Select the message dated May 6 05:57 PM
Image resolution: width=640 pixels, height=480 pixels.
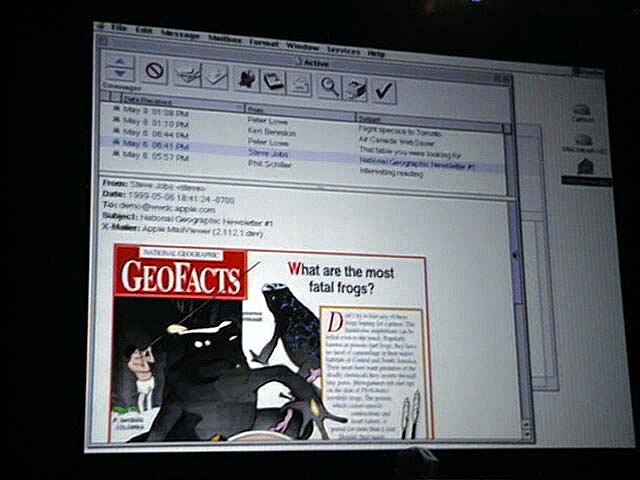coord(156,156)
